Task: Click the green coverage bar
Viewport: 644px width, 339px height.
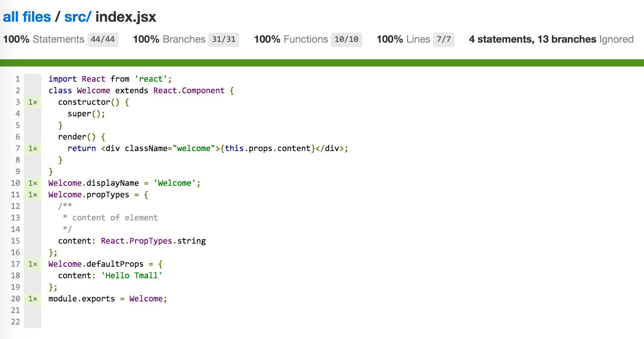Action: tap(322, 62)
